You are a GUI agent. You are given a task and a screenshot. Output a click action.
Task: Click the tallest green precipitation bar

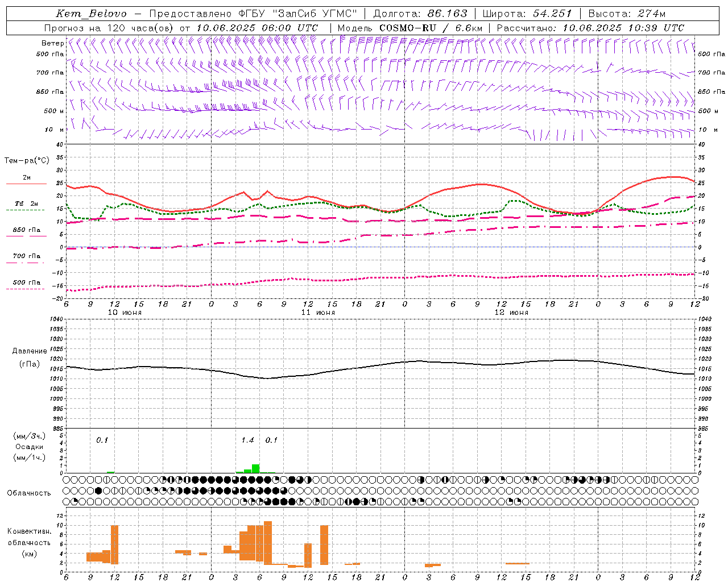tap(256, 468)
